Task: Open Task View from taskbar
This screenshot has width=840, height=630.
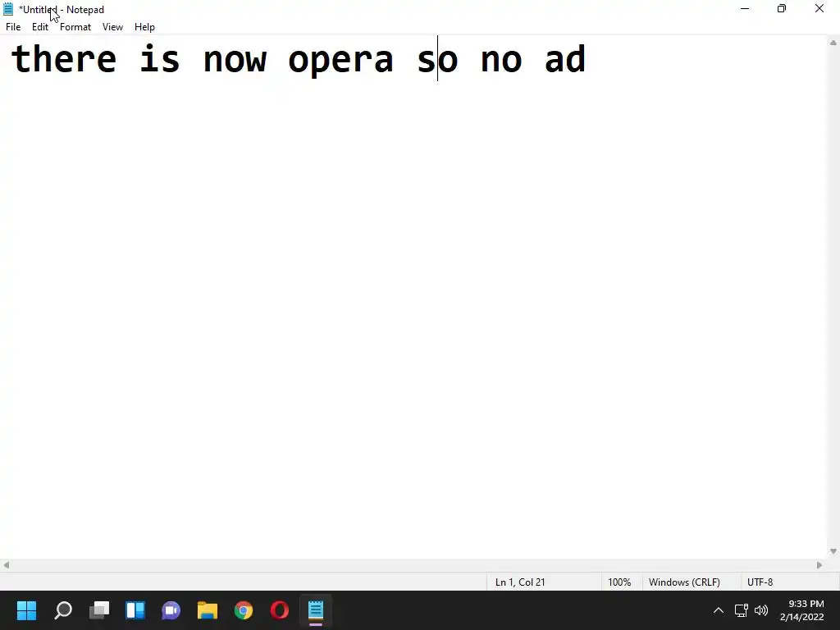Action: (99, 610)
